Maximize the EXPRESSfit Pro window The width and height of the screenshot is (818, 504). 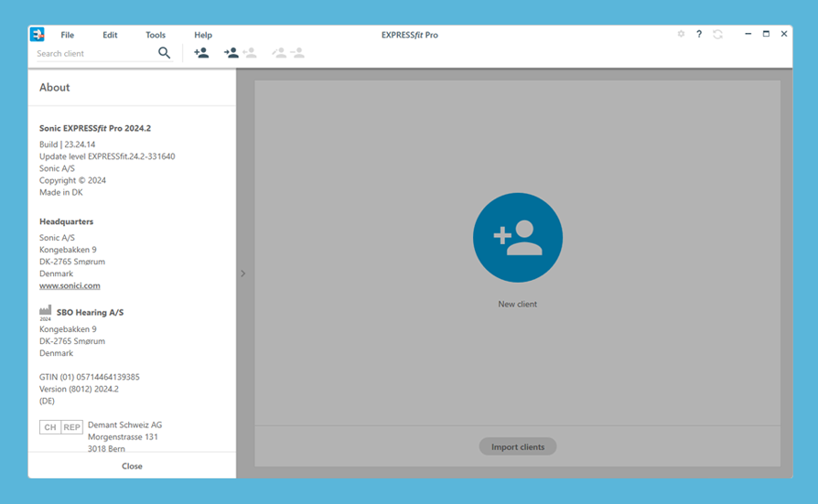point(766,34)
